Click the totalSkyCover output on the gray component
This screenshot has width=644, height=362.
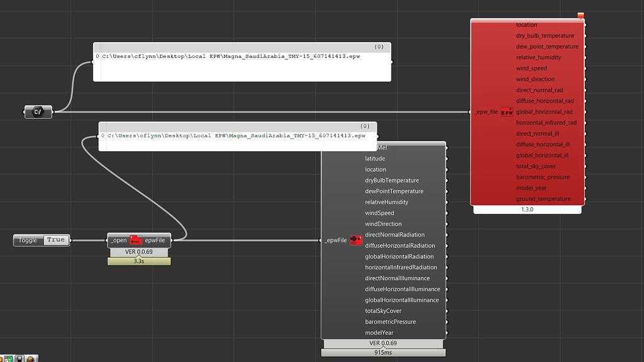pyautogui.click(x=383, y=311)
